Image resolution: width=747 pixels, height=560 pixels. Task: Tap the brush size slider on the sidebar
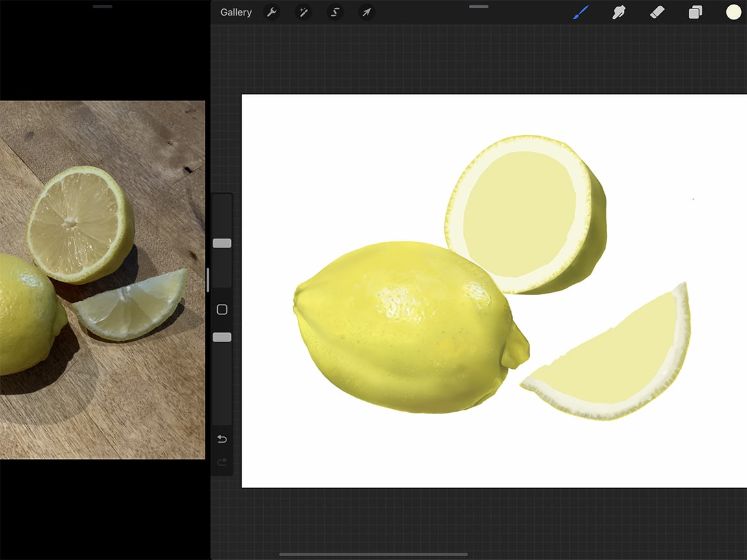pyautogui.click(x=222, y=242)
